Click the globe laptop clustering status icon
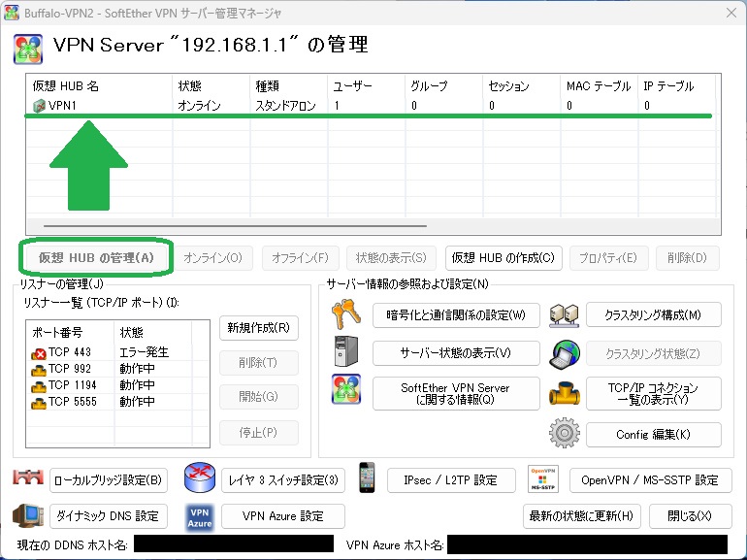Viewport: 747px width, 560px height. [564, 354]
